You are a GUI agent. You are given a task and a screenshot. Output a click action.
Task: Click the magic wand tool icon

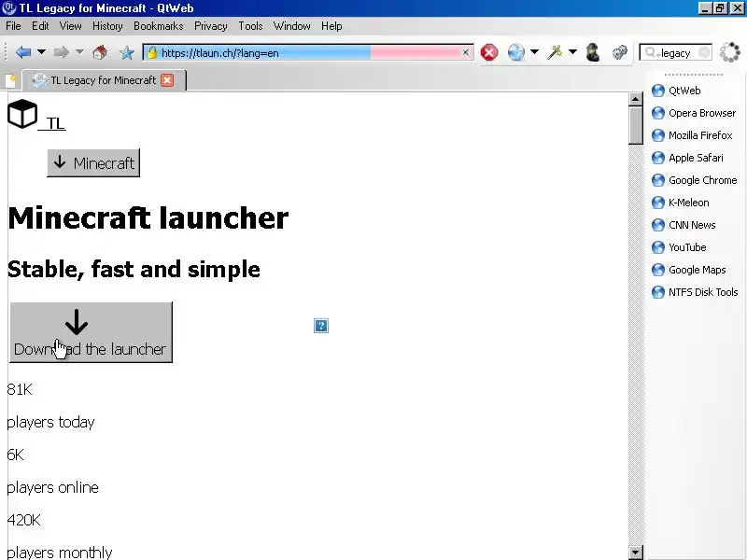(x=555, y=52)
